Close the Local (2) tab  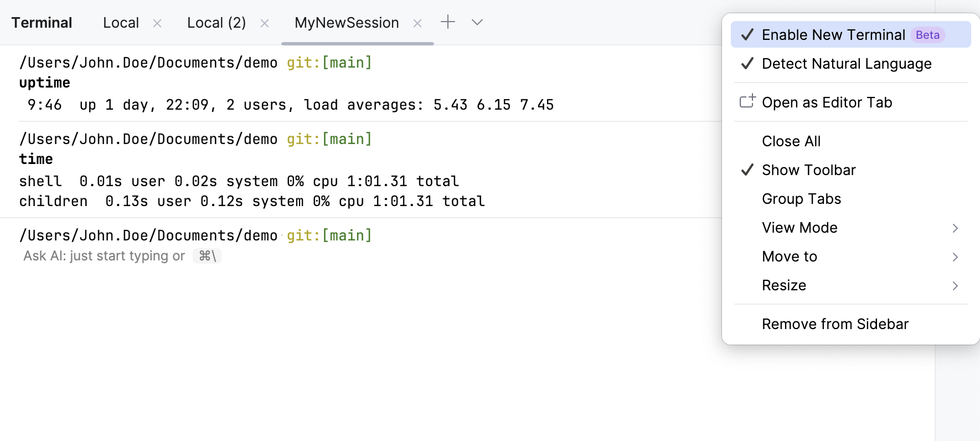pyautogui.click(x=265, y=23)
